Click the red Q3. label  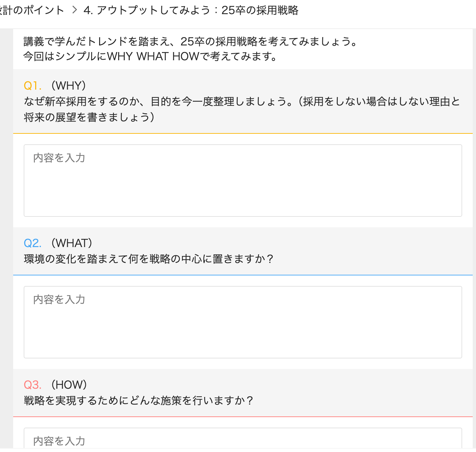coord(33,385)
